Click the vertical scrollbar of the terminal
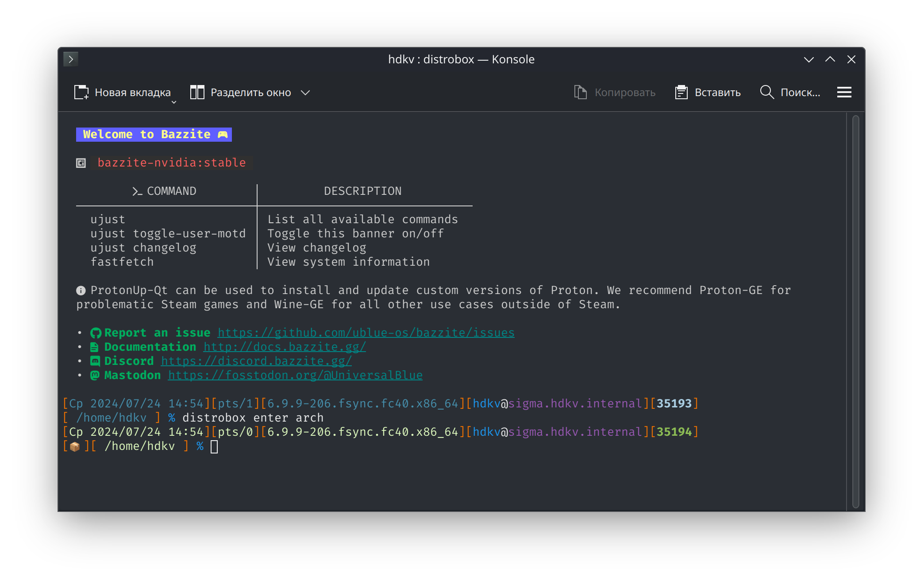Screen dimensions: 924x581 (x=855, y=310)
